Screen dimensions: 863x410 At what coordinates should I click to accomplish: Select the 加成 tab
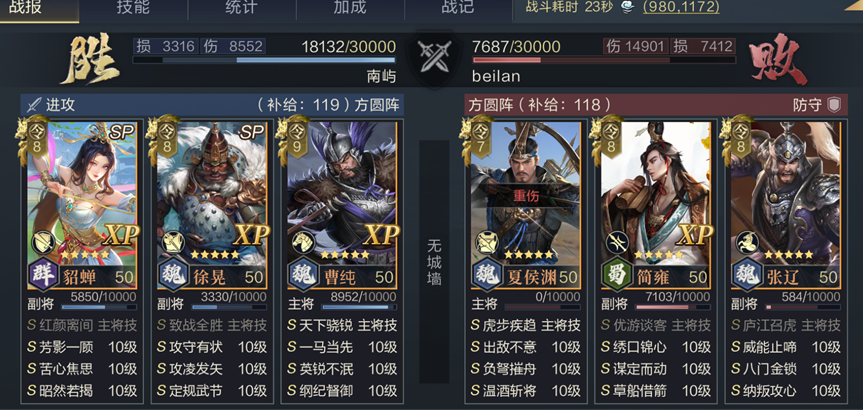click(350, 8)
